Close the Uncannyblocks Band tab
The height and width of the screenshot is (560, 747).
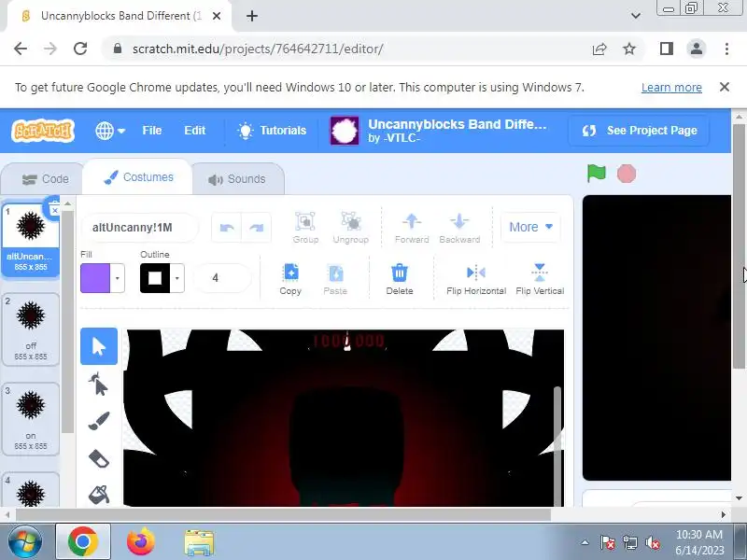[217, 16]
